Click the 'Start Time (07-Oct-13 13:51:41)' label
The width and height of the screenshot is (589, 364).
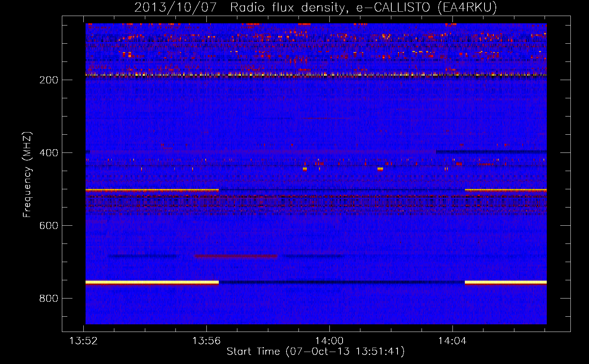(316, 352)
